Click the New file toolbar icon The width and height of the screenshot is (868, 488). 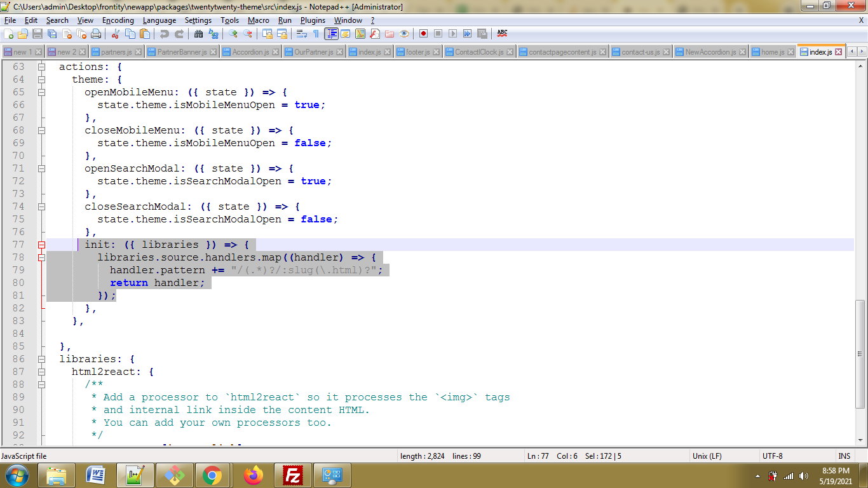click(8, 34)
